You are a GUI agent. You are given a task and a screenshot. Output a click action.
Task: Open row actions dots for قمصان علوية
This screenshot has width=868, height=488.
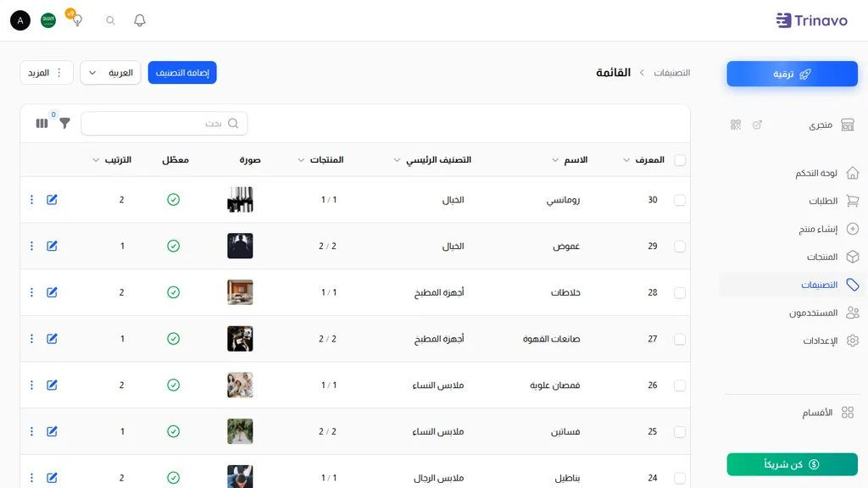tap(31, 385)
